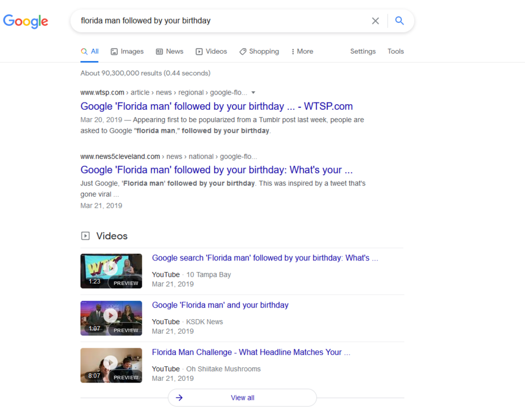Click the Google logo
Viewport: 525px width, 420px height.
[26, 21]
